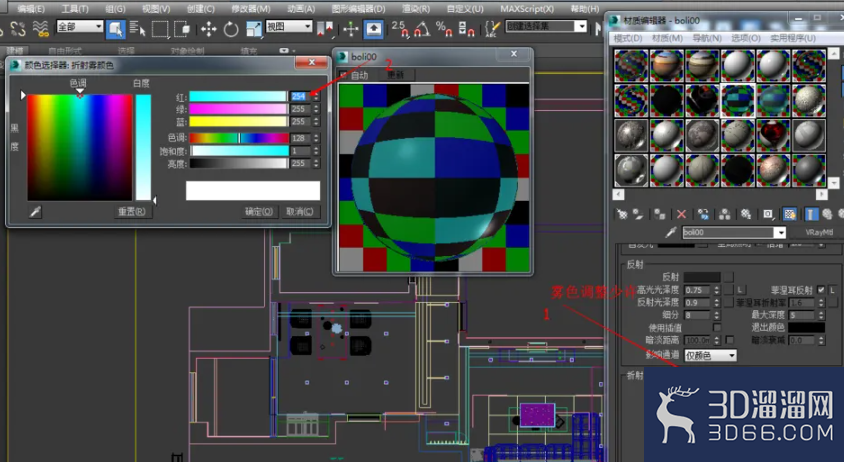Activate the Select Object arrow tool
The image size is (844, 462).
(x=115, y=29)
